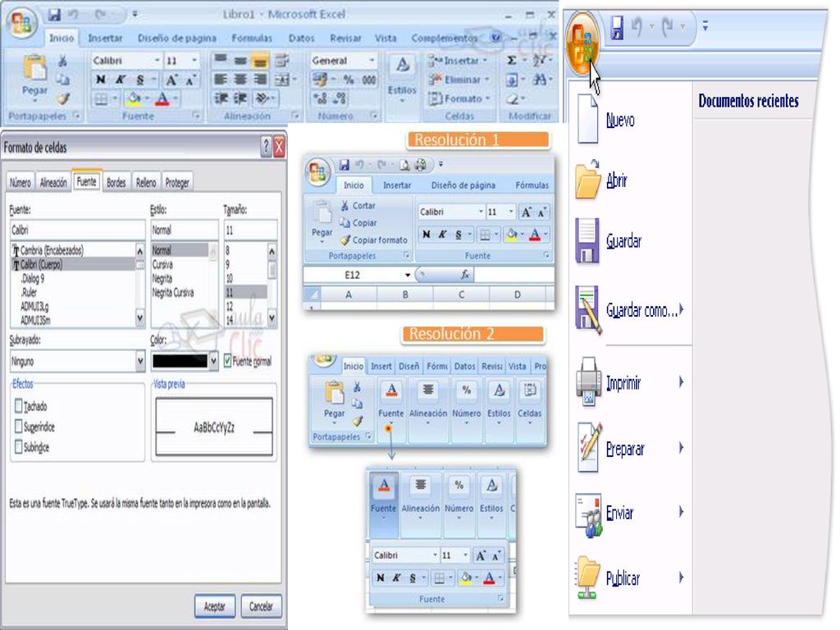
Task: Toggle bold N in the top Libro1 ribbon
Action: [100, 80]
